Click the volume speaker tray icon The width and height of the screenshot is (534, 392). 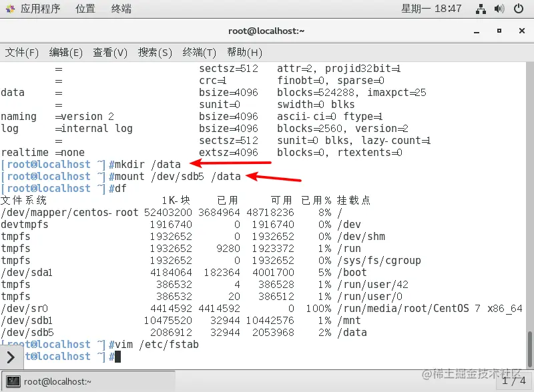(499, 9)
